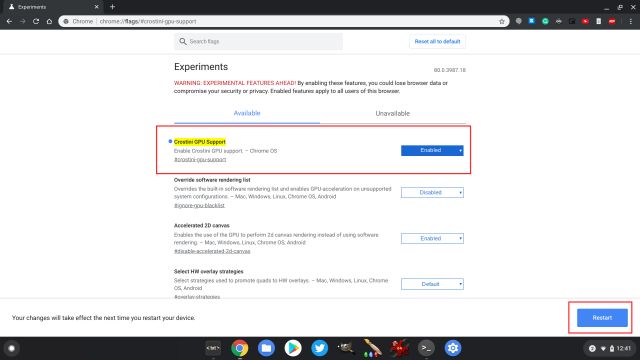Open Accelerated 2D canvas Enabled dropdown
The height and width of the screenshot is (360, 640).
432,238
